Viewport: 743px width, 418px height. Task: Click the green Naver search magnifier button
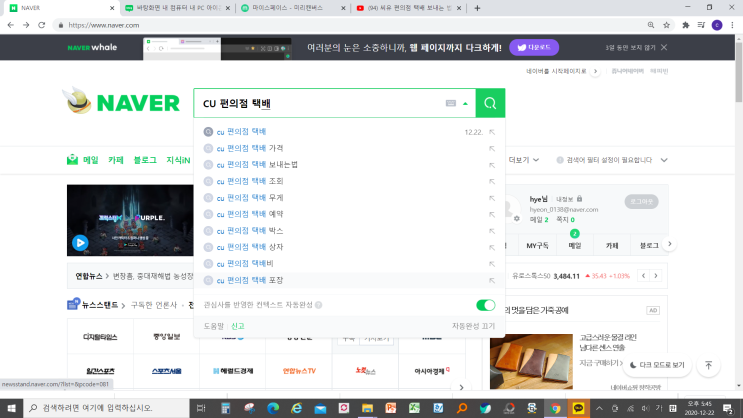pos(490,103)
